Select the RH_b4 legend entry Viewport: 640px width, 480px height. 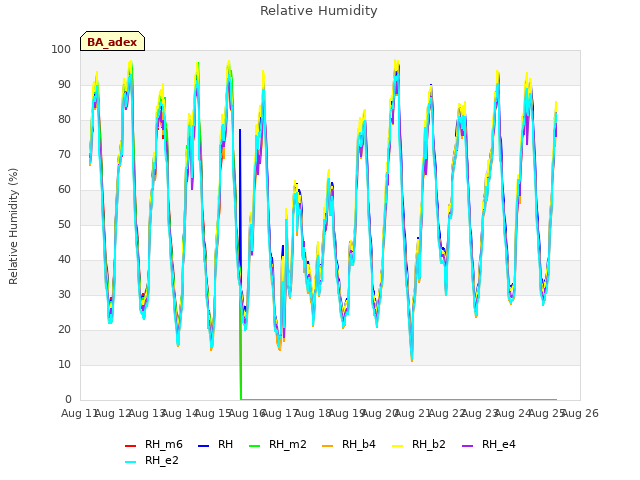tap(349, 444)
